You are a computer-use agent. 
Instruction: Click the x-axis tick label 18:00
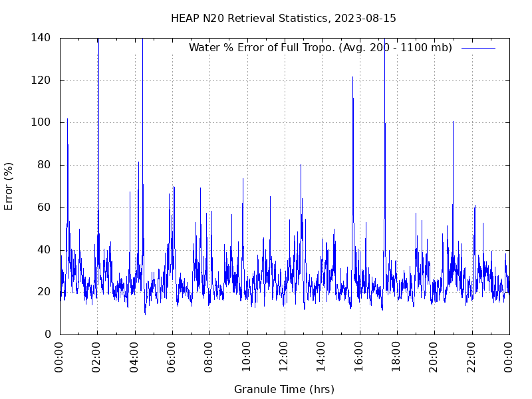(396, 357)
